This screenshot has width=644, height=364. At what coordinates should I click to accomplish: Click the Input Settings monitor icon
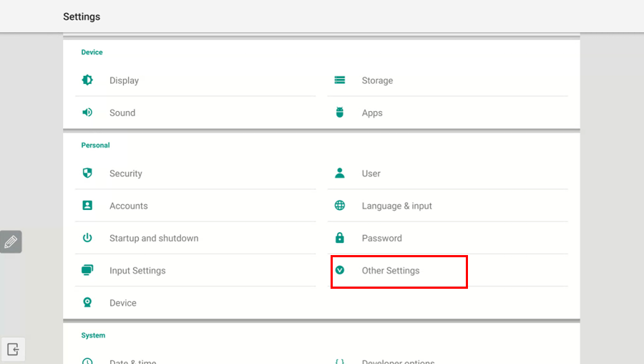click(x=87, y=270)
